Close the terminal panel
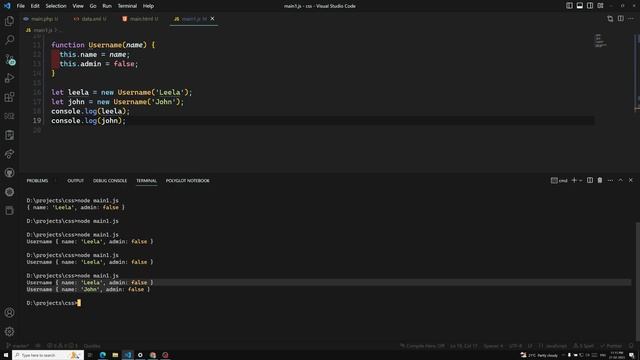Screen dimensions: 640x360 631,180
